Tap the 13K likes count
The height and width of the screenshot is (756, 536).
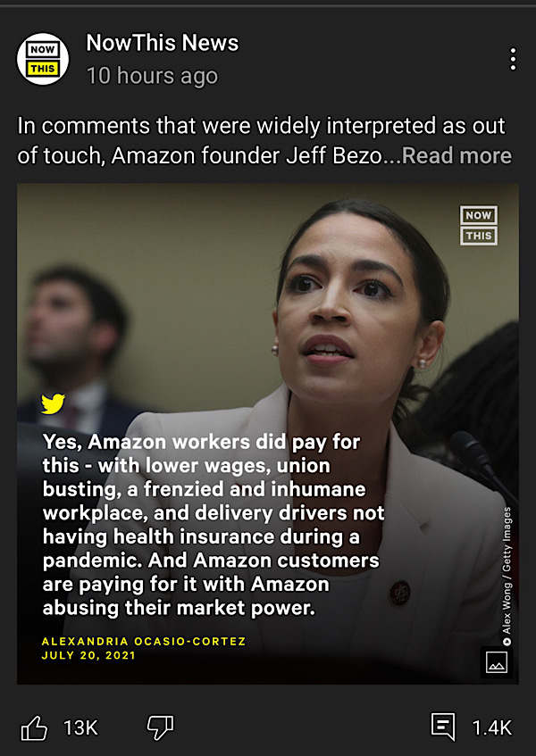[x=80, y=727]
